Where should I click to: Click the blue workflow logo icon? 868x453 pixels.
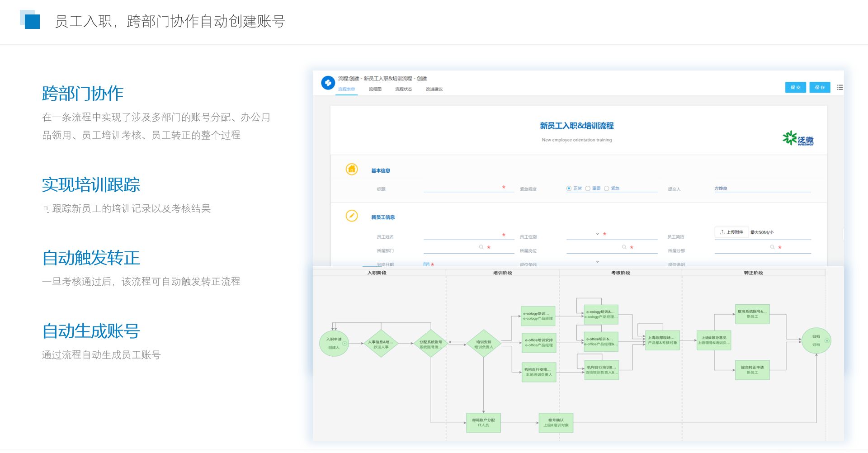[x=328, y=83]
